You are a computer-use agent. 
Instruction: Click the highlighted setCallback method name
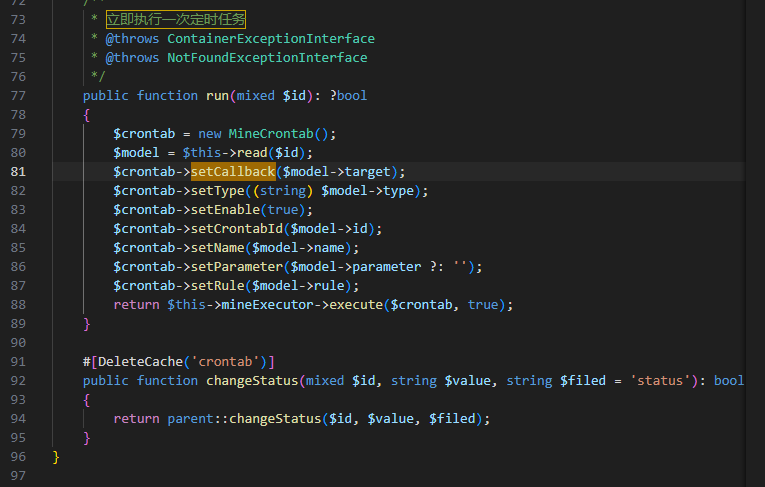232,172
